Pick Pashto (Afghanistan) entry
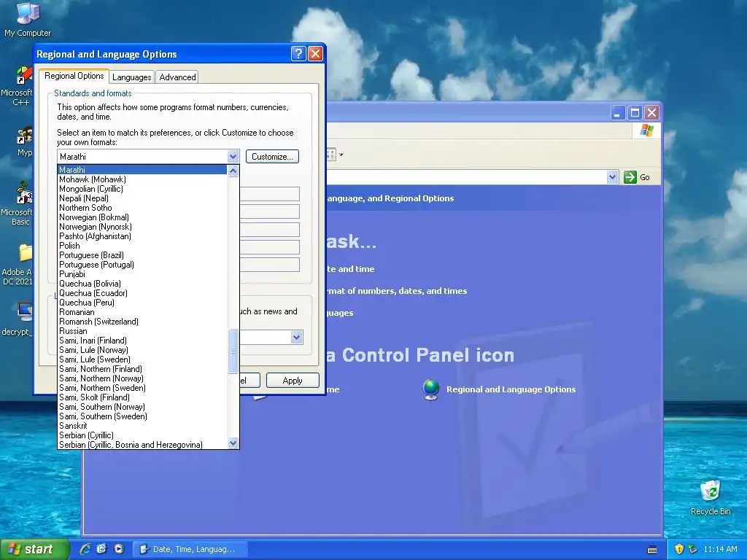The height and width of the screenshot is (560, 747). coord(142,236)
